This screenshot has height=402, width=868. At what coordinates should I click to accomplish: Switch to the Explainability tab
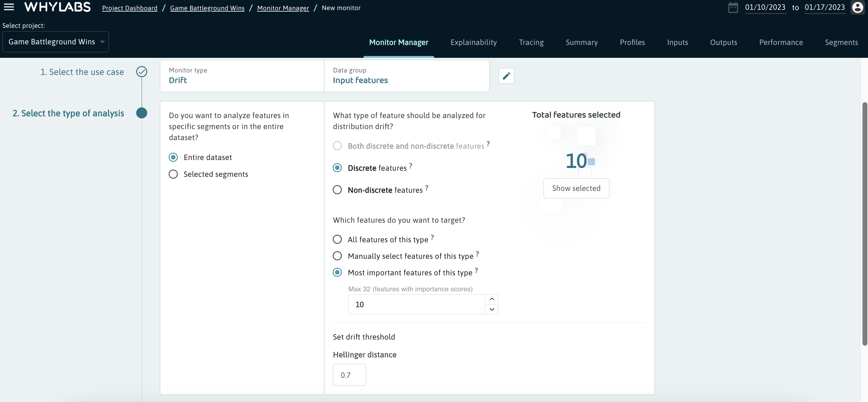[x=473, y=42]
